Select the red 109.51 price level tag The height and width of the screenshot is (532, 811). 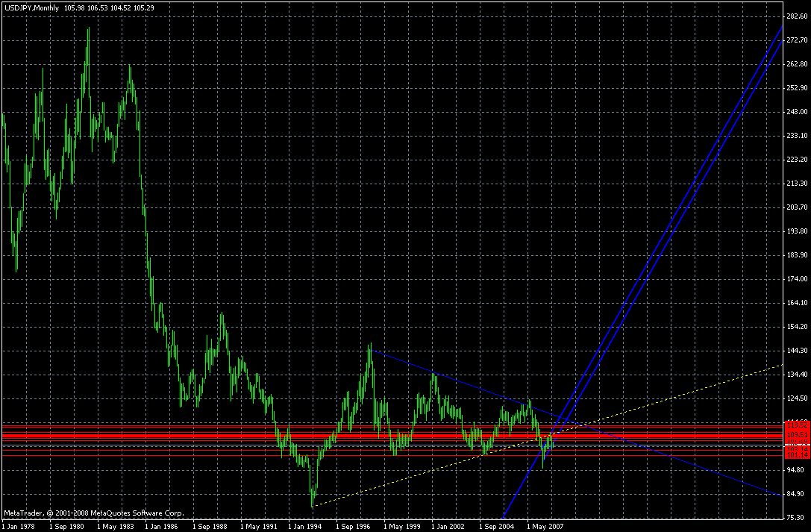796,434
